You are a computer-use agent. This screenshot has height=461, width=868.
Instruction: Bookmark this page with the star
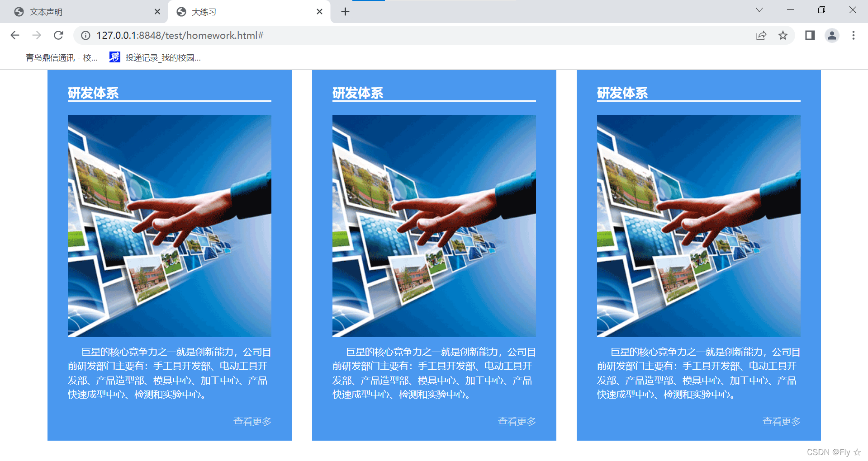click(x=783, y=35)
